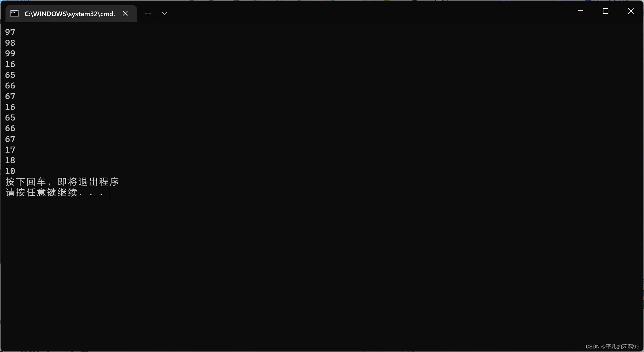Click the text 请按任意键继续
Screen dimensions: 644x352
(41, 192)
